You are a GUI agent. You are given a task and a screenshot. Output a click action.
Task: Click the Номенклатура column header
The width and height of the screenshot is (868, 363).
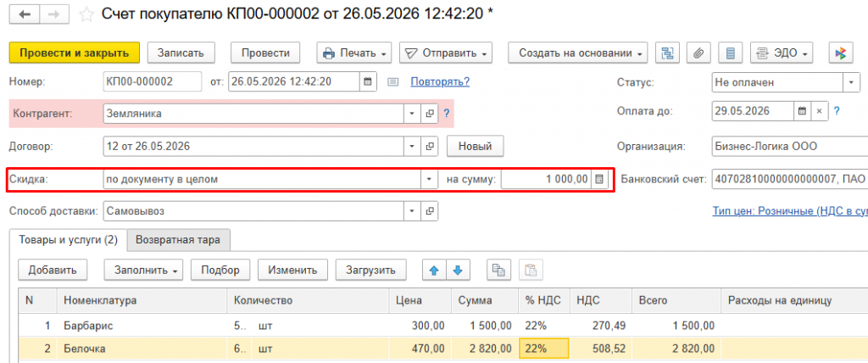pyautogui.click(x=142, y=300)
